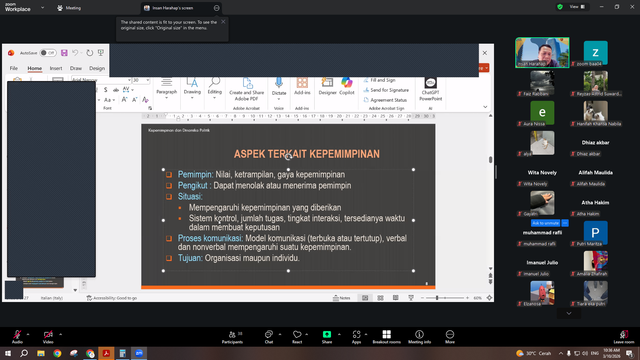640x360 pixels.
Task: Open Adobe Acrobat from the taskbar
Action: tap(106, 353)
